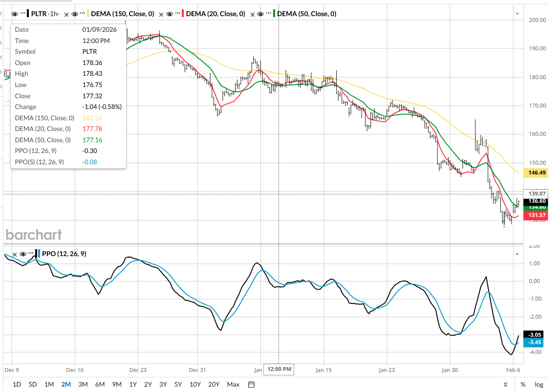This screenshot has height=392, width=559.
Task: Toggle visibility of PPO (12, 26, 9)
Action: tap(23, 254)
